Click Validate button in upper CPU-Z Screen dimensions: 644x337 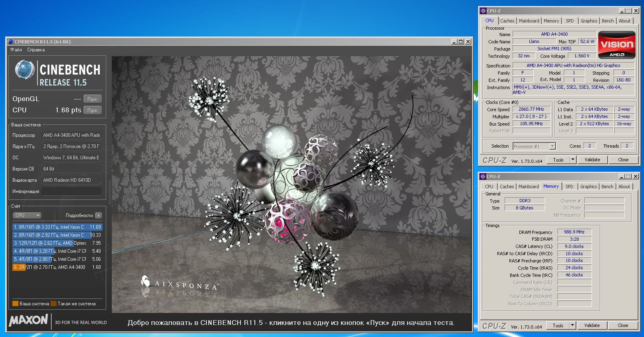(x=592, y=160)
